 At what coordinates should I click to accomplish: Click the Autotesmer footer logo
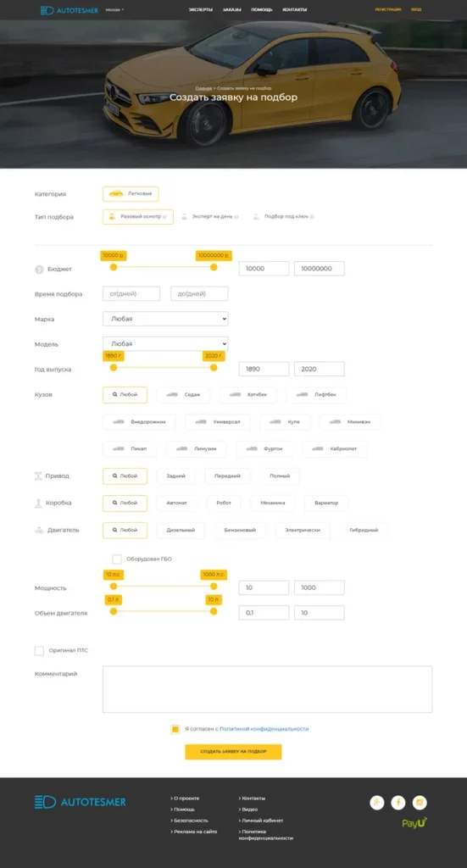81,802
